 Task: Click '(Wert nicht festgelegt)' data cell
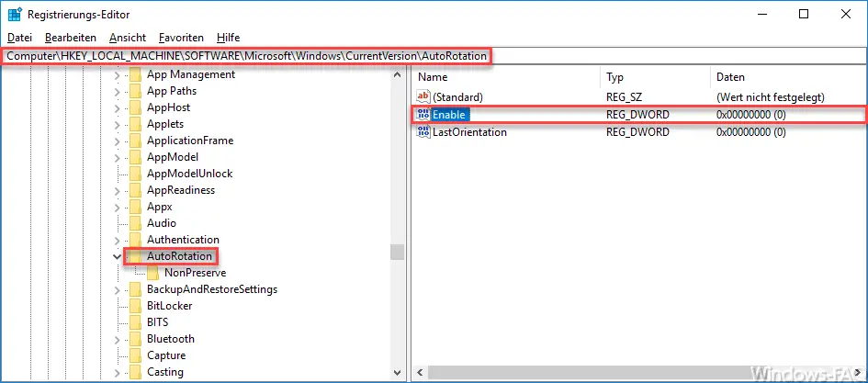[x=771, y=96]
